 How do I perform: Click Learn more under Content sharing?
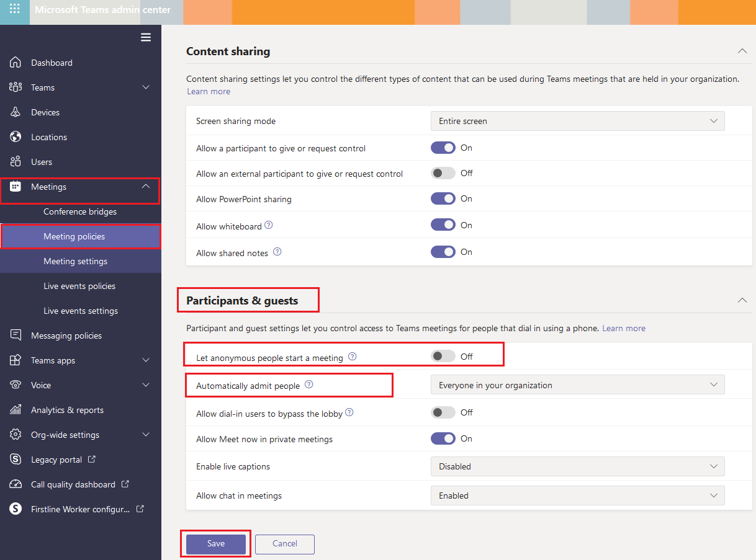pos(209,91)
